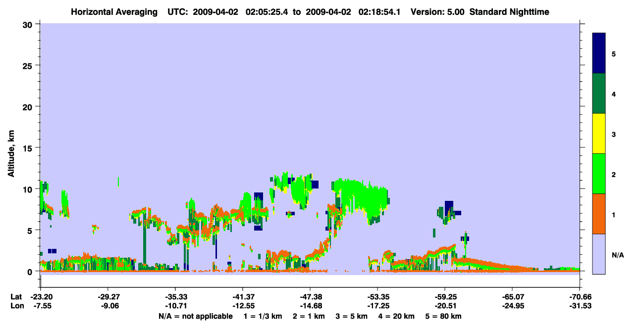Click the color bar label '2'
Viewport: 644px width, 330px height.
click(x=614, y=174)
